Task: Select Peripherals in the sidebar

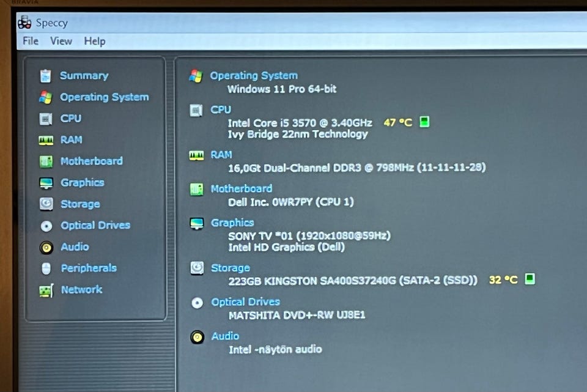Action: pos(89,268)
